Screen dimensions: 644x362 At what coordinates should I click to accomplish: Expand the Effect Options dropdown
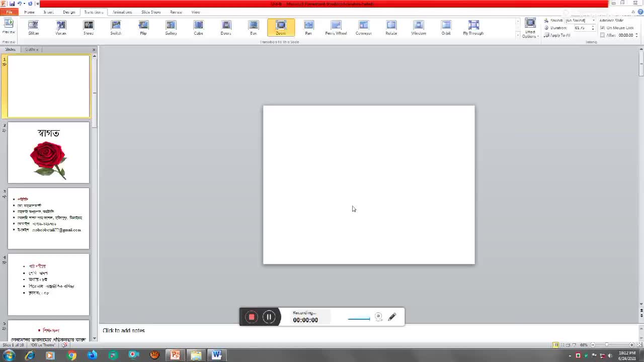(x=530, y=29)
